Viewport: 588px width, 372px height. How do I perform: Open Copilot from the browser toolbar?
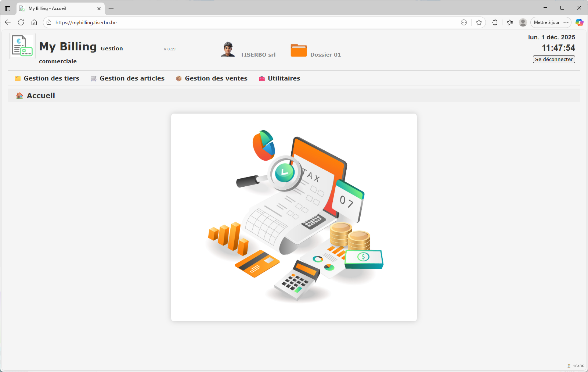(x=580, y=22)
